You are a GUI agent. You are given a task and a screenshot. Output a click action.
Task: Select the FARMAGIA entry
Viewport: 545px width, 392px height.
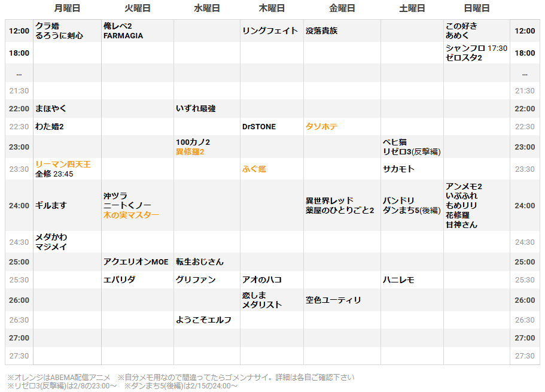[x=123, y=35]
